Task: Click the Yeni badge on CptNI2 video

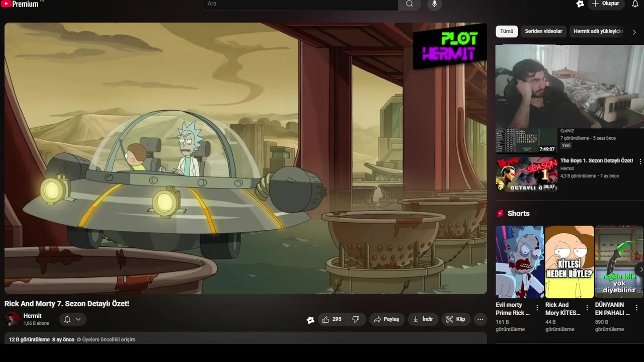Action: pos(566,145)
